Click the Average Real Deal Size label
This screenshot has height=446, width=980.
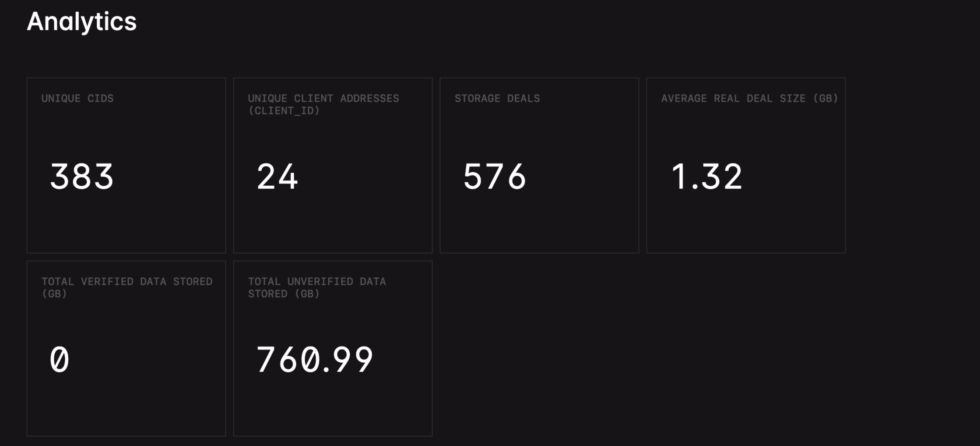[x=749, y=99]
